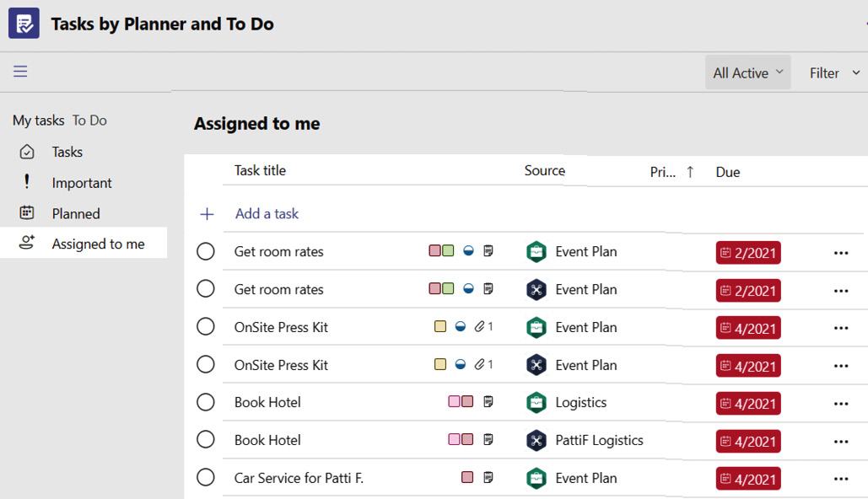Click progress half-circle on OnSite Press Kit green-source row
The image size is (868, 499).
[460, 326]
